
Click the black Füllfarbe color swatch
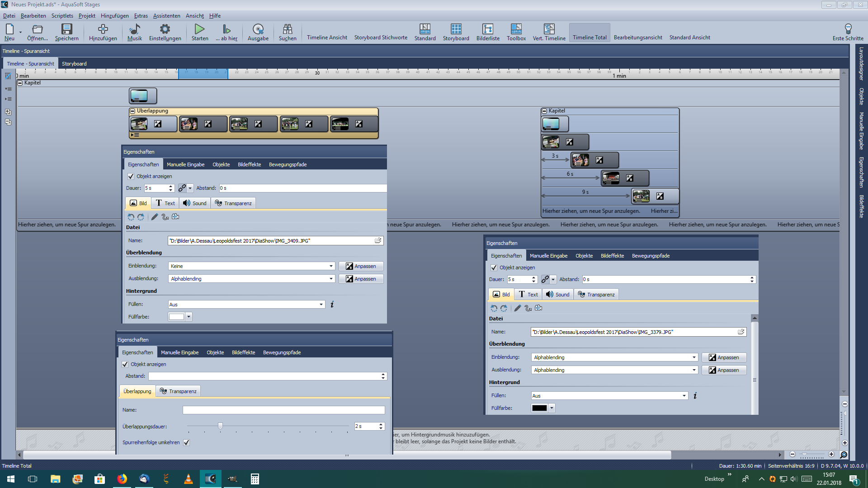pos(539,408)
